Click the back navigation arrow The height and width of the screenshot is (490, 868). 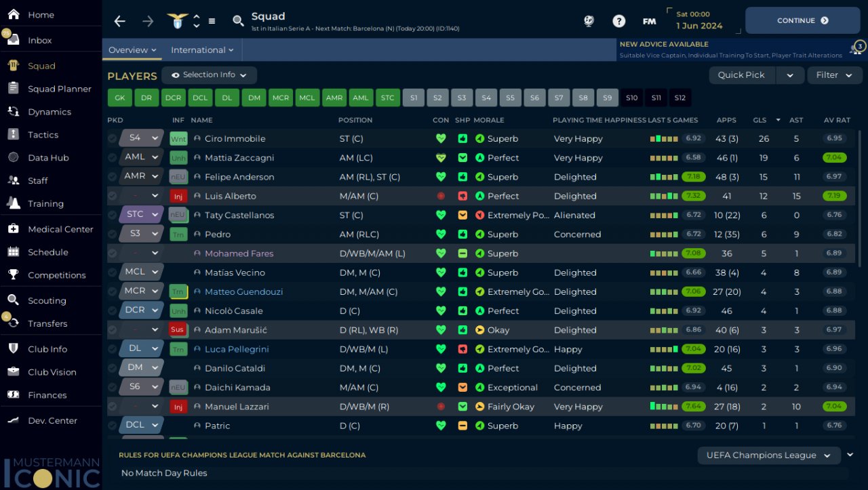coord(120,21)
